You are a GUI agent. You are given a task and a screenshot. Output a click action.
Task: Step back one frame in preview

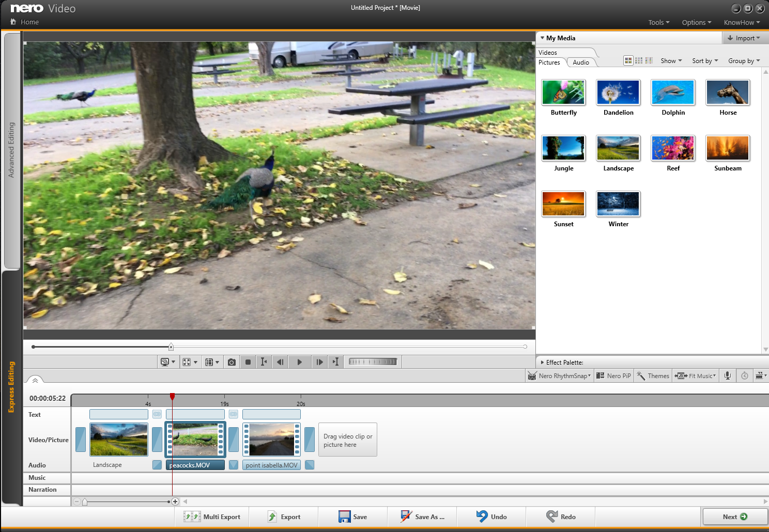280,362
